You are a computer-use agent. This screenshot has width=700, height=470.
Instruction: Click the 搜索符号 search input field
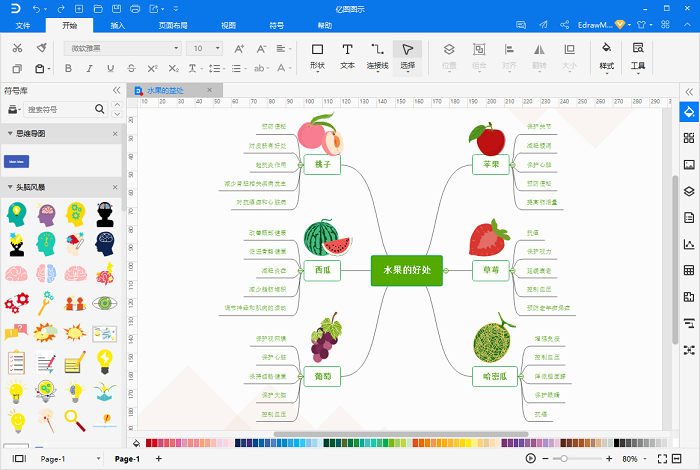(x=65, y=109)
